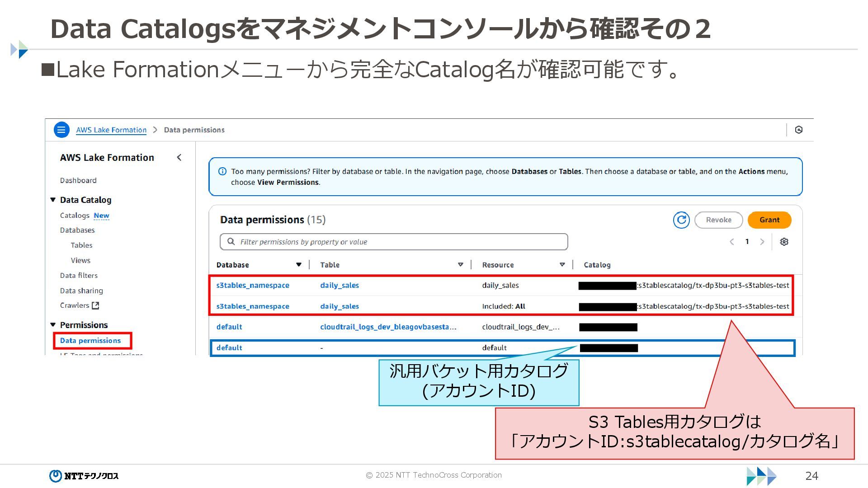
Task: Click the Data permissions (15) heading
Action: point(273,220)
